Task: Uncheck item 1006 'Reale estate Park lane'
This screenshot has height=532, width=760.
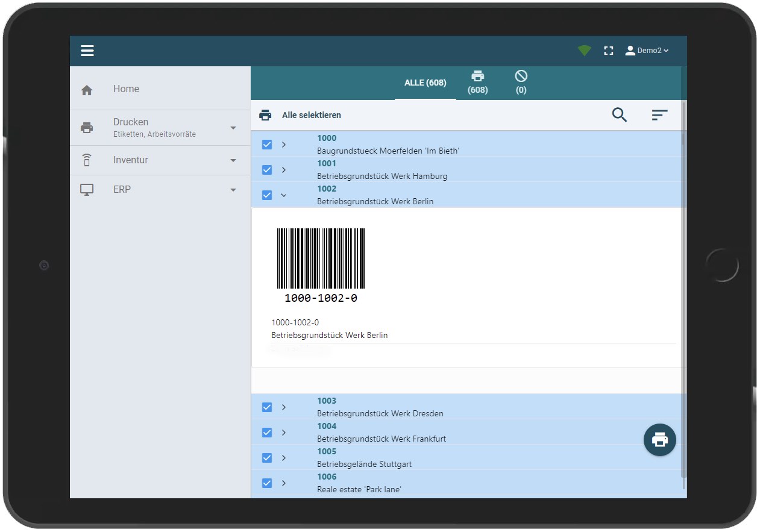Action: tap(267, 483)
